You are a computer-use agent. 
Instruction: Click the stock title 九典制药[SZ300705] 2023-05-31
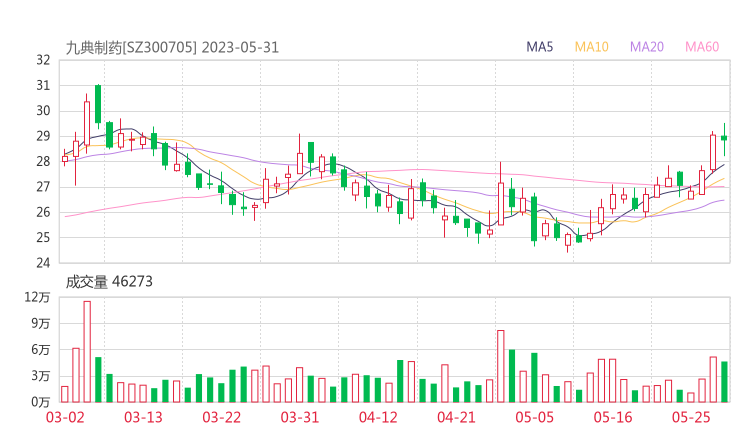coord(172,47)
